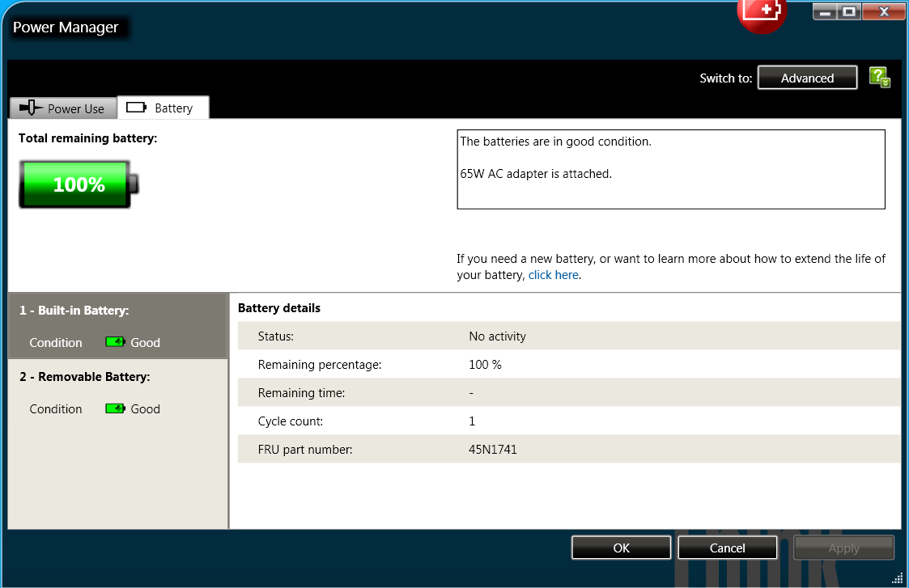The height and width of the screenshot is (588, 909).
Task: Switch to the Power Use tab
Action: point(63,108)
